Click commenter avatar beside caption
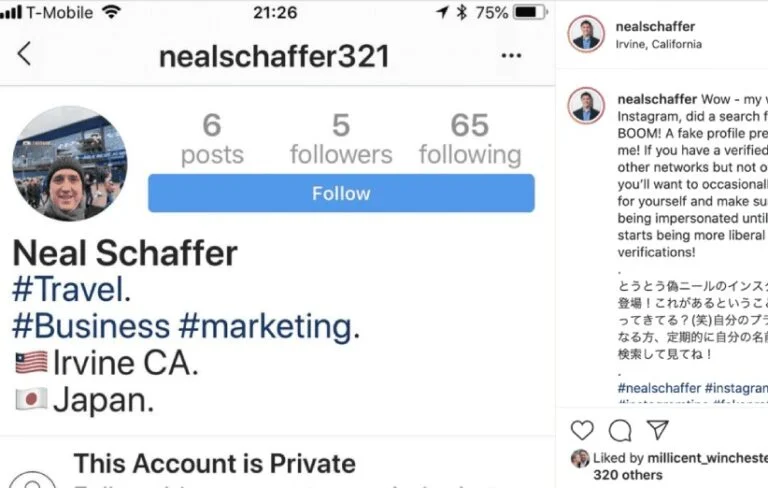This screenshot has height=488, width=768. [586, 105]
